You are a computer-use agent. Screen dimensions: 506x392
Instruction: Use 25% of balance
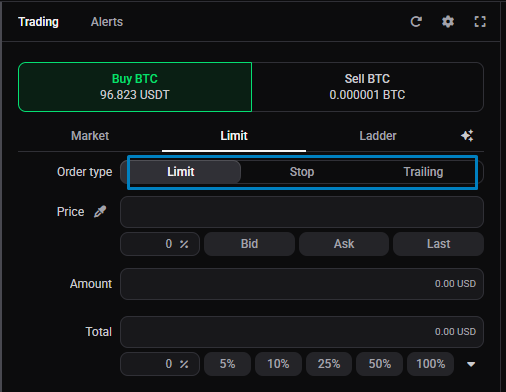329,364
